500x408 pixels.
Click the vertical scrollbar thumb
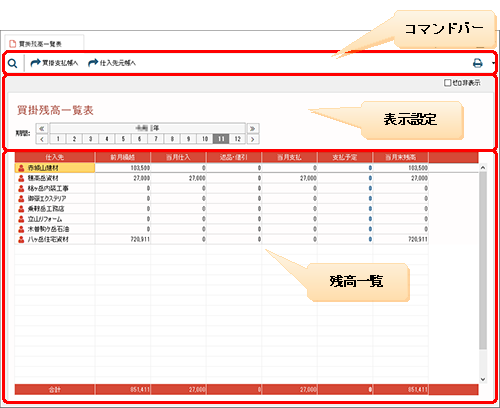pos(483,260)
